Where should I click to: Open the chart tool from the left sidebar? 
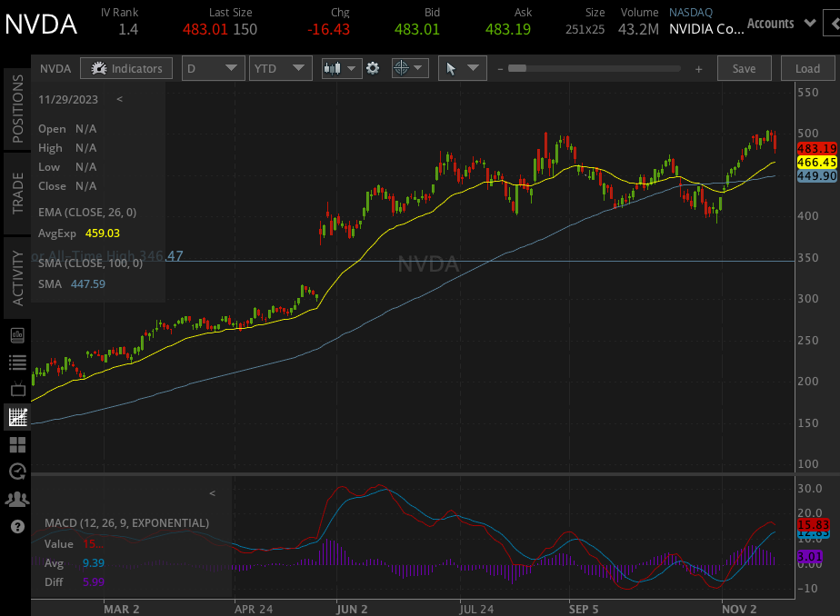[16, 416]
